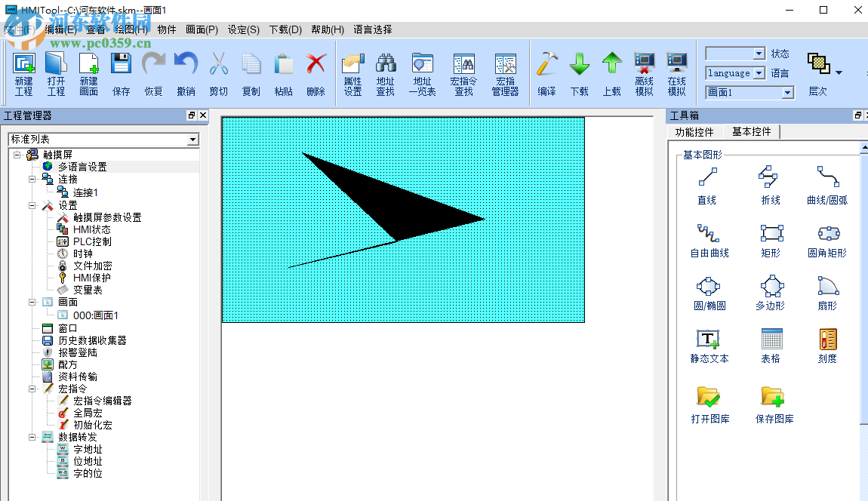The image size is (868, 501).
Task: Open the 语言选择 menu
Action: click(x=373, y=30)
